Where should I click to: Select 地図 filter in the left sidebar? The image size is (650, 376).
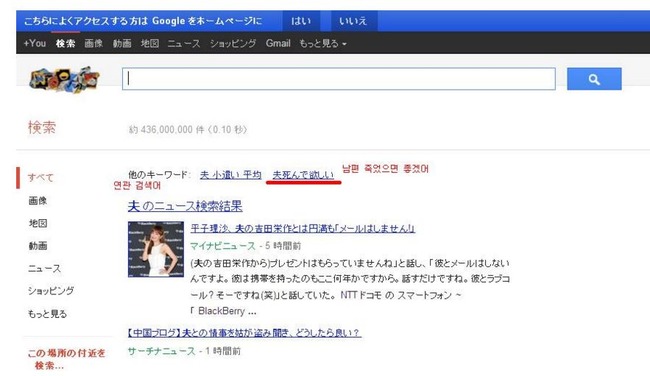point(38,223)
